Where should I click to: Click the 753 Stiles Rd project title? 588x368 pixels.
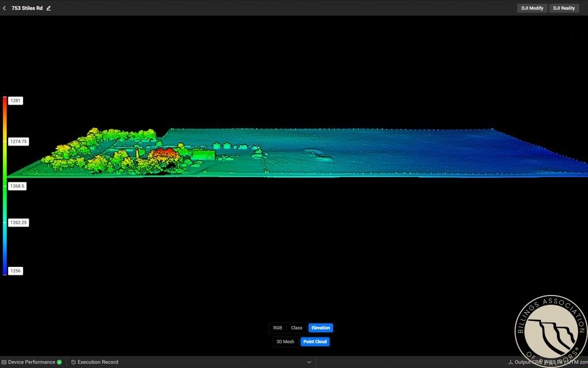27,8
